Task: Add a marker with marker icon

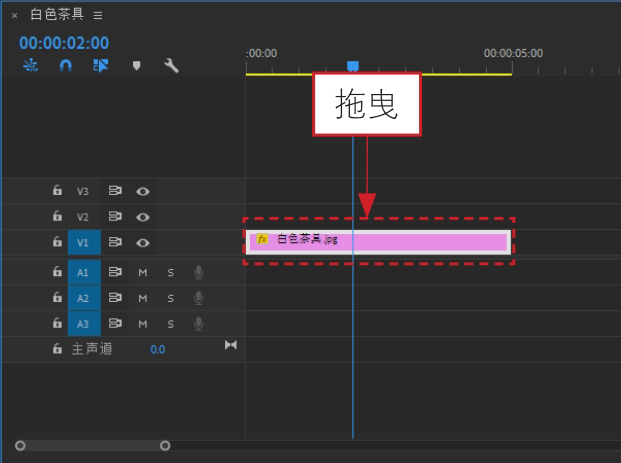Action: point(137,66)
